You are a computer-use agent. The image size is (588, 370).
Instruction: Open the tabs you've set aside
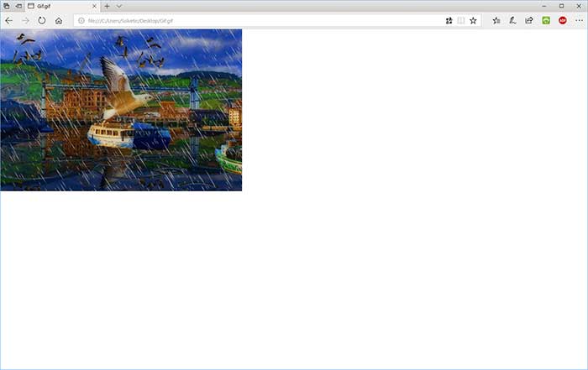7,6
